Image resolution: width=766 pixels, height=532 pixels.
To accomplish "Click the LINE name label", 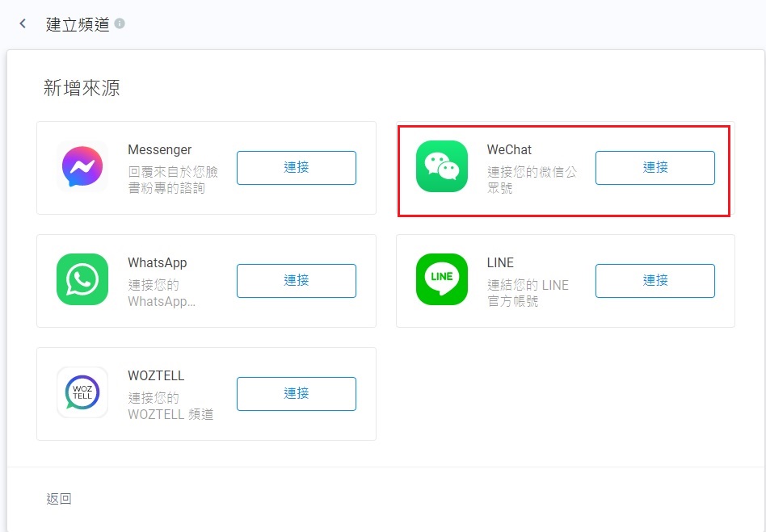I will click(x=500, y=262).
